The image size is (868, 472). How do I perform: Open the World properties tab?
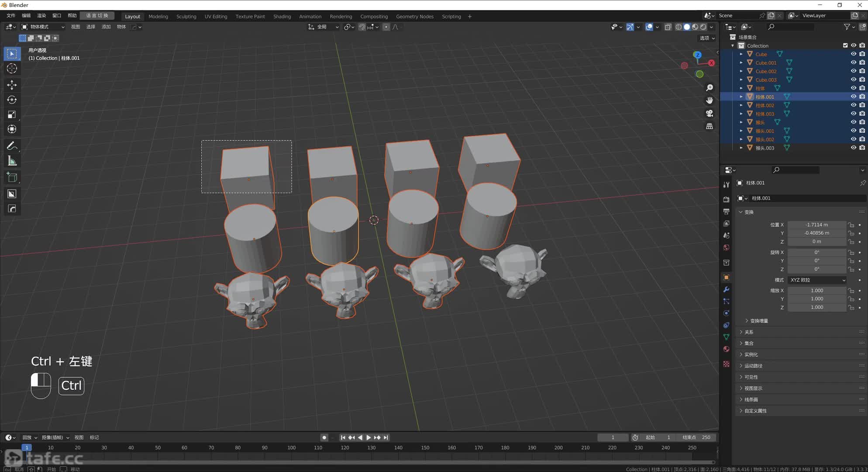tap(726, 247)
